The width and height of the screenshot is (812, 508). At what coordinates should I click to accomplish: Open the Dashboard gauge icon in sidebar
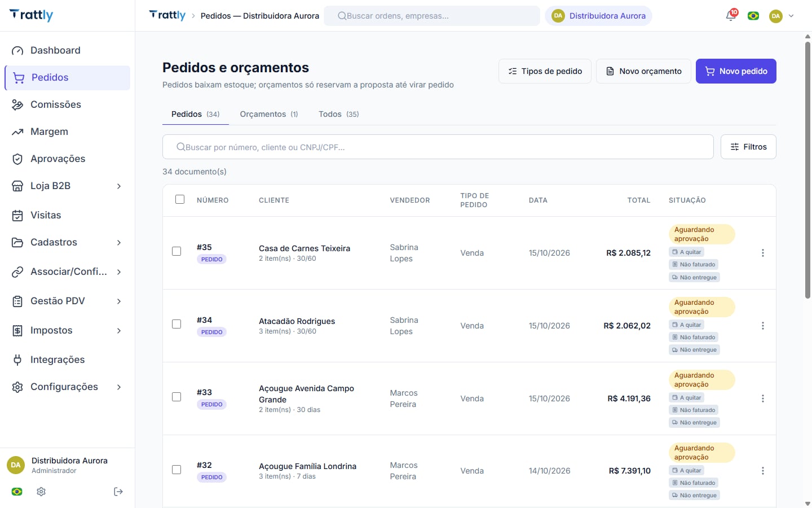coord(17,50)
